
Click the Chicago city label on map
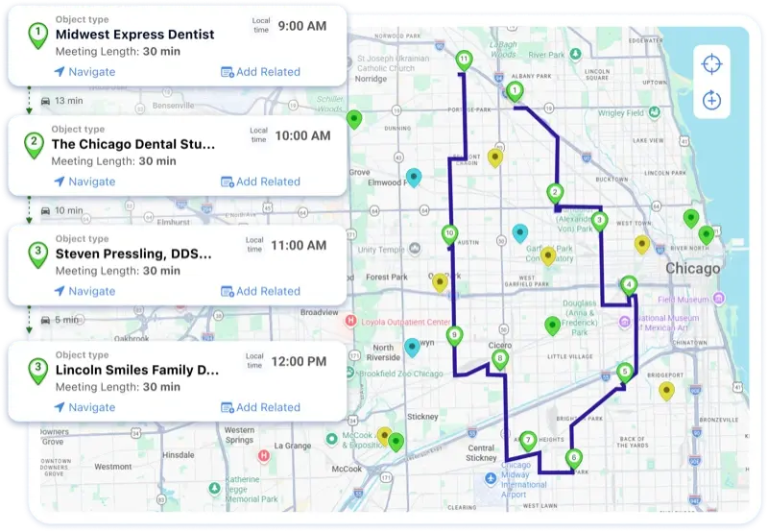pyautogui.click(x=692, y=269)
